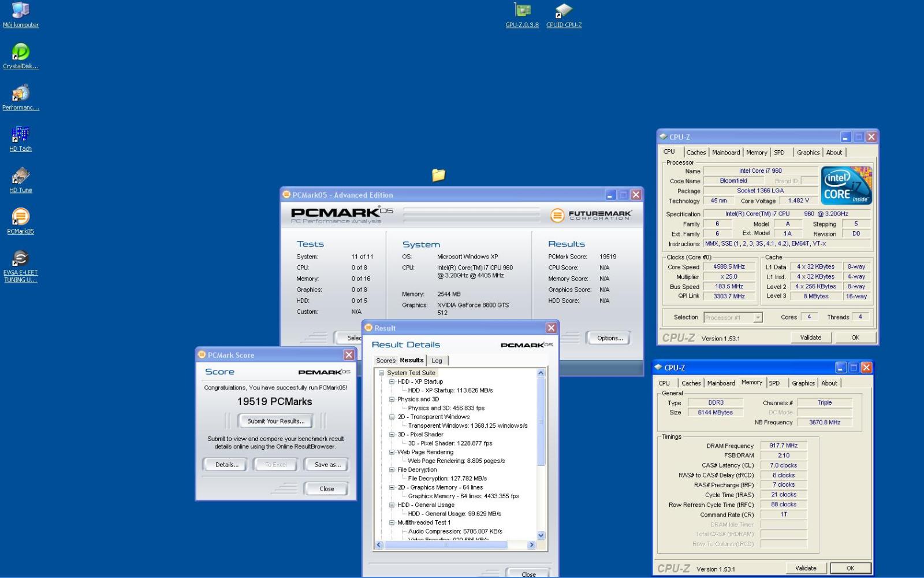This screenshot has height=578, width=924.
Task: Click Close button in PCMark Score window
Action: coord(326,489)
